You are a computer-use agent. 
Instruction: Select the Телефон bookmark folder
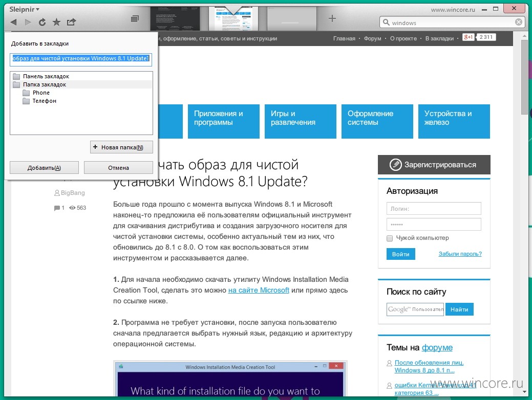point(81,101)
